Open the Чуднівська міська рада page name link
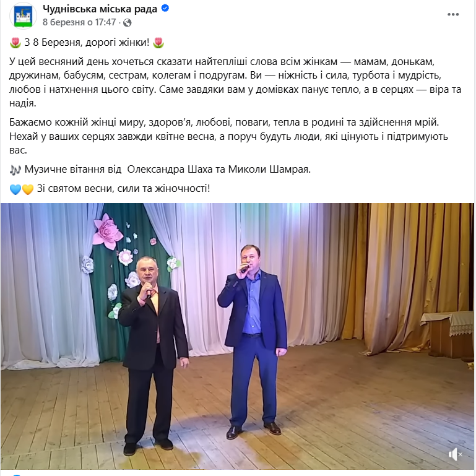This screenshot has height=476, width=476. click(x=100, y=9)
